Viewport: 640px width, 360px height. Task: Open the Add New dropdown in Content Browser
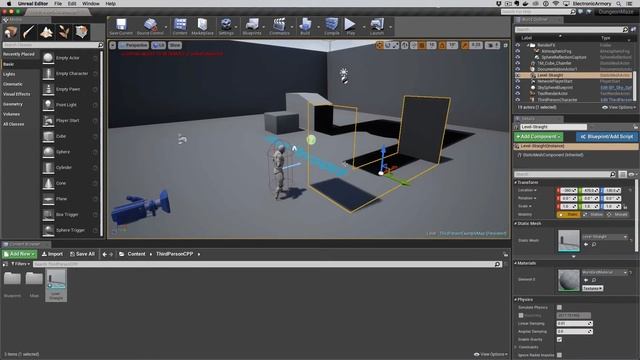coord(19,254)
